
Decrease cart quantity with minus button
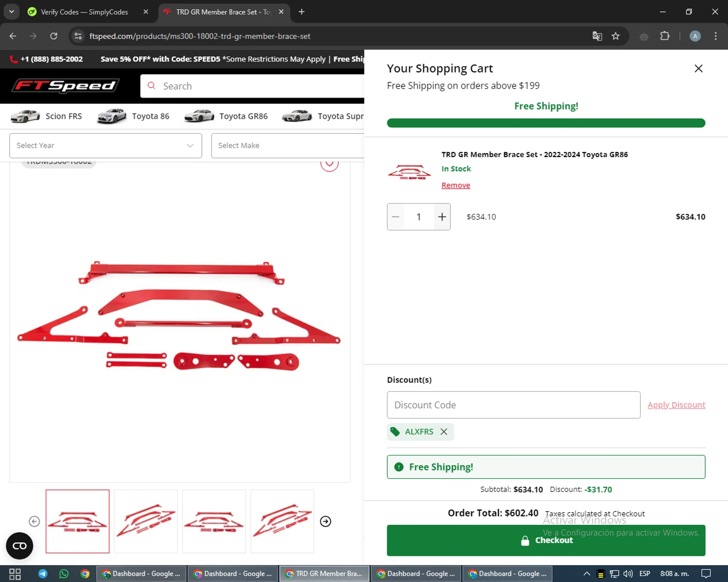click(396, 217)
